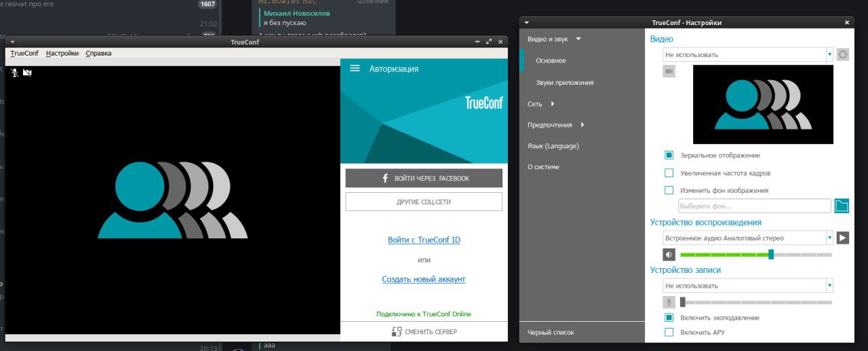Select Звуки приложения settings page
Screen dimensions: 868x351
pyautogui.click(x=564, y=82)
